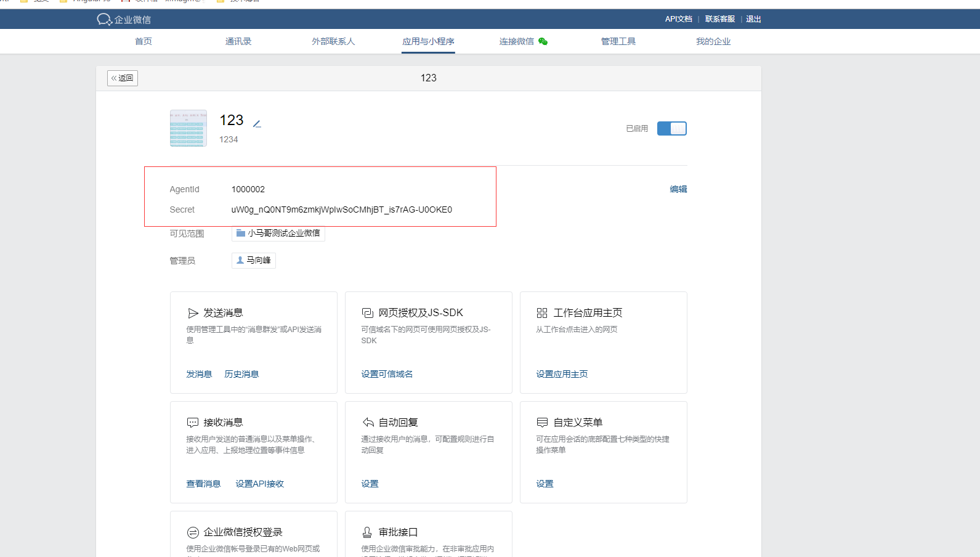Open the API文档 link
Image resolution: width=980 pixels, height=557 pixels.
click(678, 19)
